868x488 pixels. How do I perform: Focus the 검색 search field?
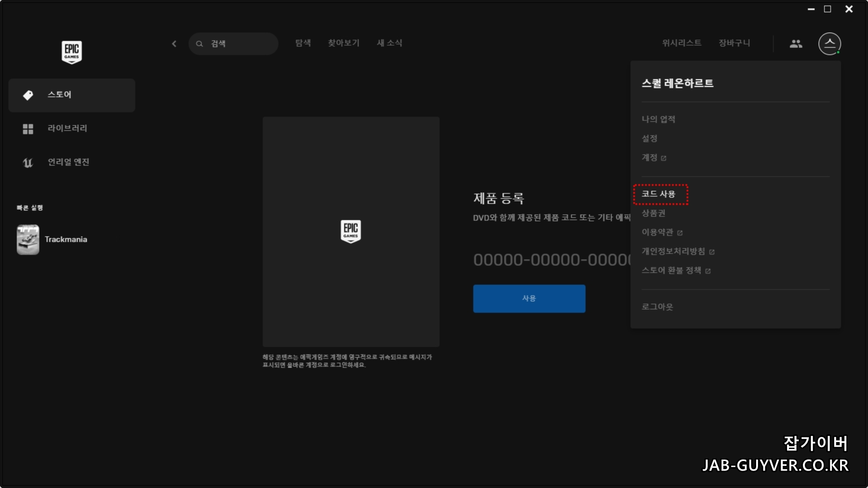[x=233, y=44]
